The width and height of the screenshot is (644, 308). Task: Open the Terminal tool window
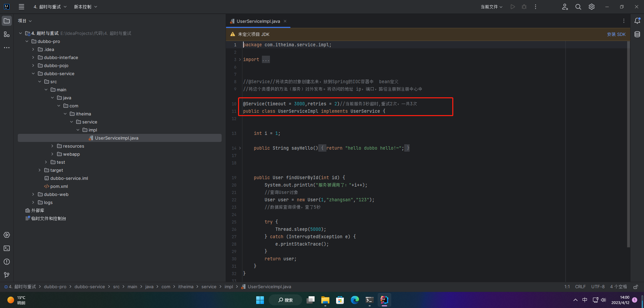point(6,248)
